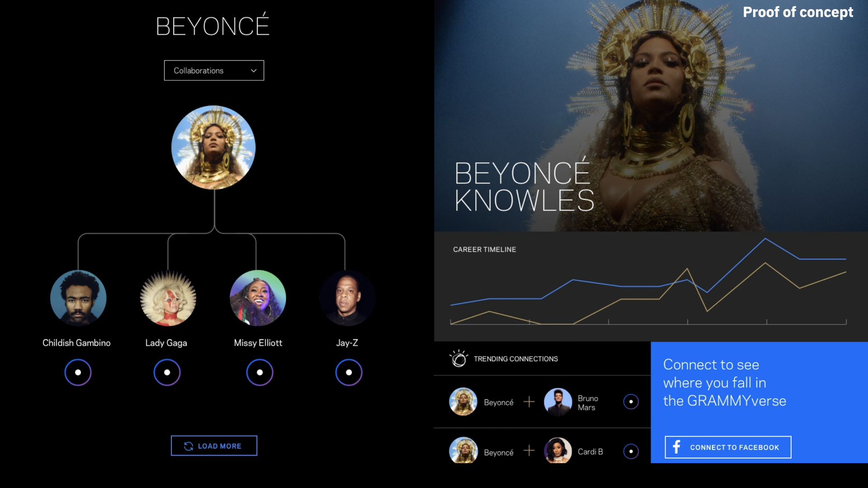This screenshot has width=868, height=488.
Task: Click the Lady Gaga name label
Action: [166, 343]
